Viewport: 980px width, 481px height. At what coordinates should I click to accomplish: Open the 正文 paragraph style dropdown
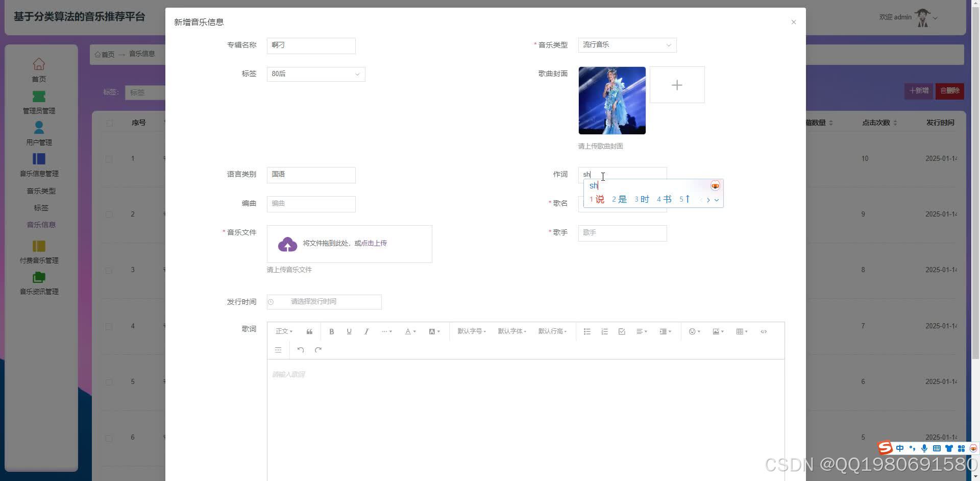[x=284, y=331]
